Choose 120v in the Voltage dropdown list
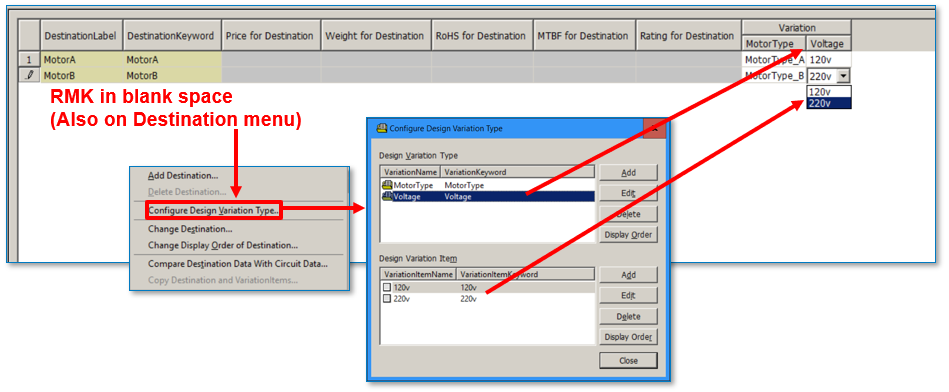 tap(829, 92)
